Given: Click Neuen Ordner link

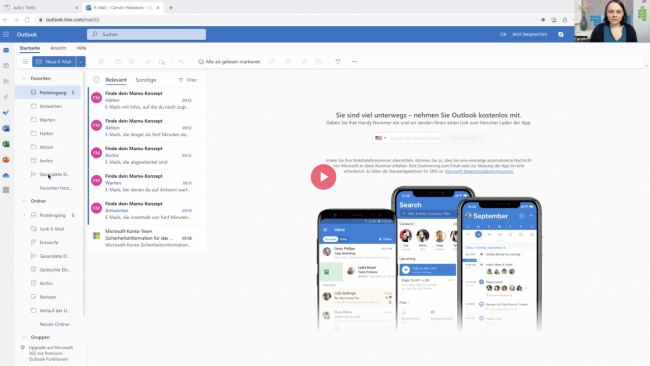Looking at the screenshot, I should point(56,324).
